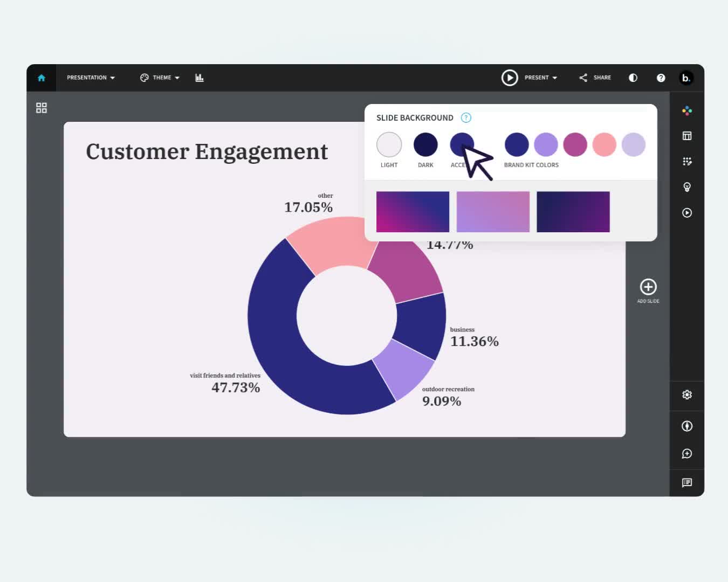This screenshot has height=582, width=728.
Task: Go to home via house icon
Action: tap(42, 78)
